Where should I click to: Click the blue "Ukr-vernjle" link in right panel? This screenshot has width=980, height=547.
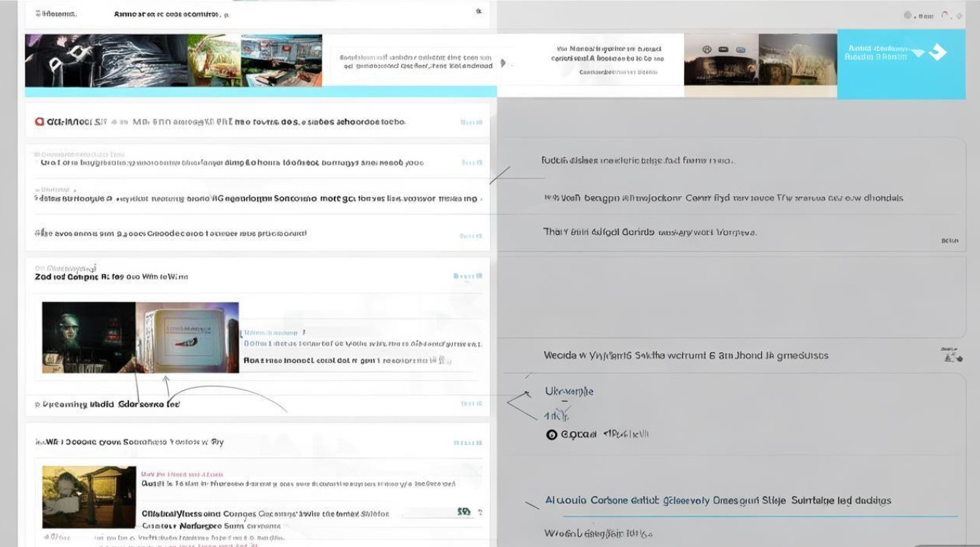coord(569,392)
